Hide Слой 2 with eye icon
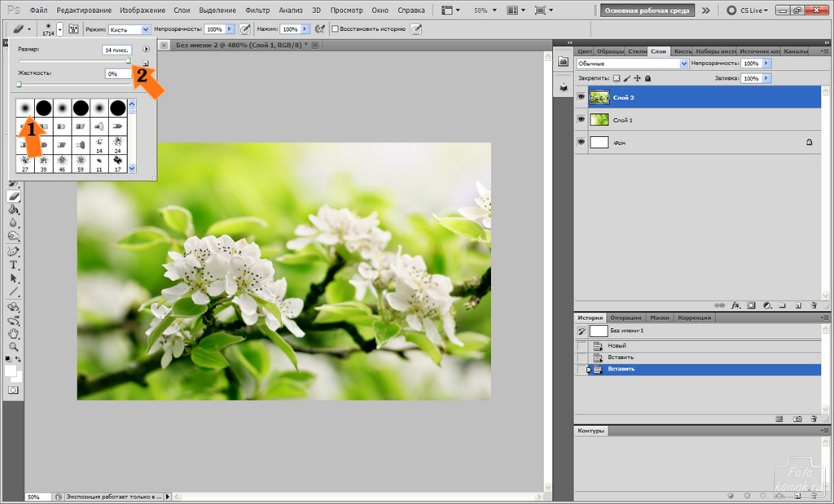 pos(581,97)
